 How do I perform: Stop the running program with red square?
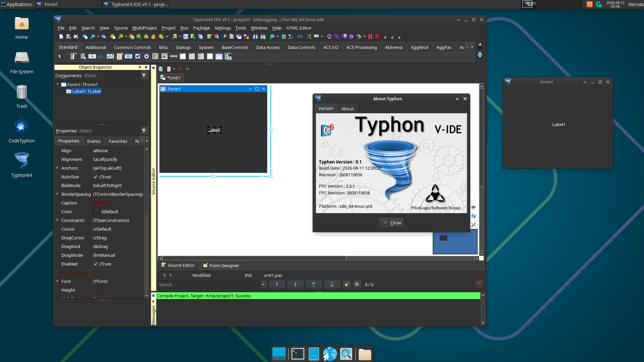coord(378,37)
